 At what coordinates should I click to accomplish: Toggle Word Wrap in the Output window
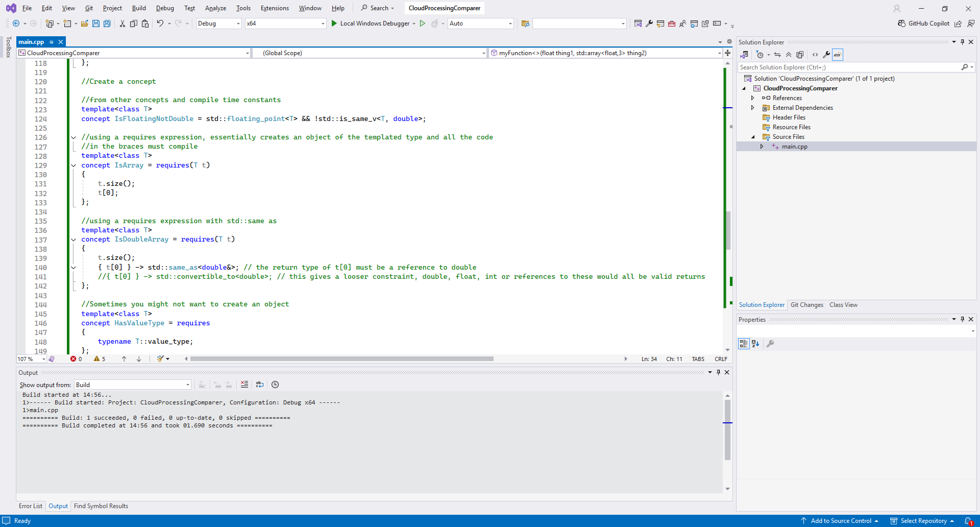click(260, 385)
